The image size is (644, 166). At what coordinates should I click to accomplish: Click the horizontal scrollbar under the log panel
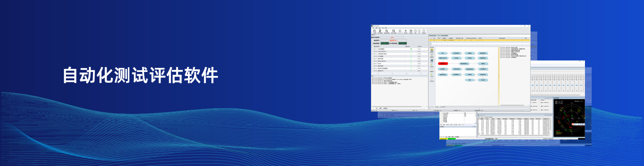coord(399,107)
